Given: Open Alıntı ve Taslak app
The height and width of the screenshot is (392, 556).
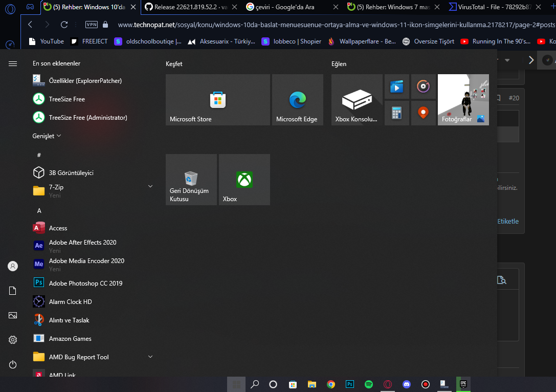Looking at the screenshot, I should click(92, 320).
